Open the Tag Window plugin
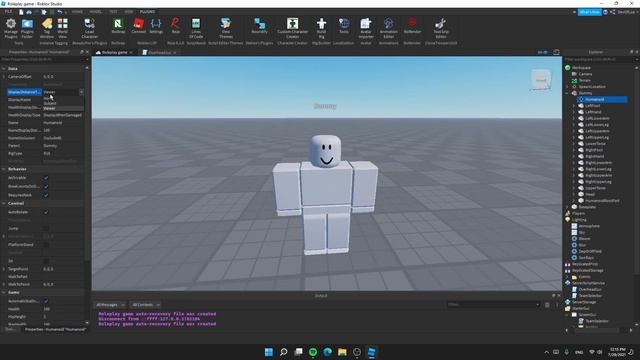 coord(47,28)
